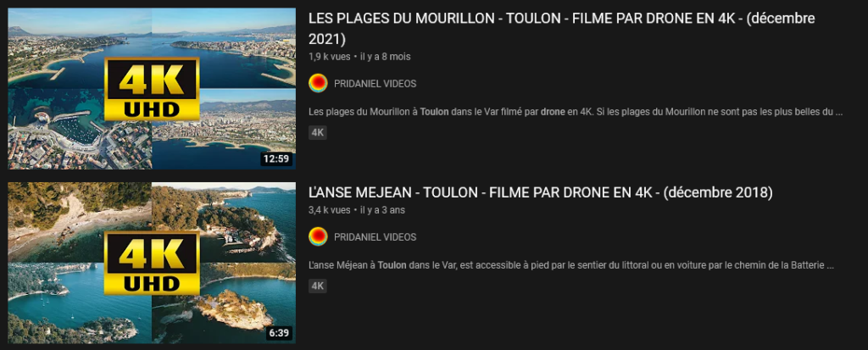Click the 6:39 duration badge
The height and width of the screenshot is (350, 868).
click(x=280, y=333)
